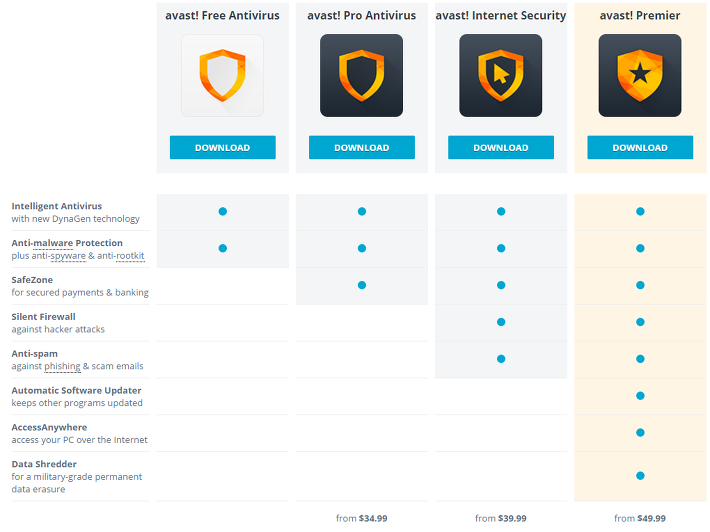
Task: Click 'with new DynaGen technology' description
Action: click(76, 219)
